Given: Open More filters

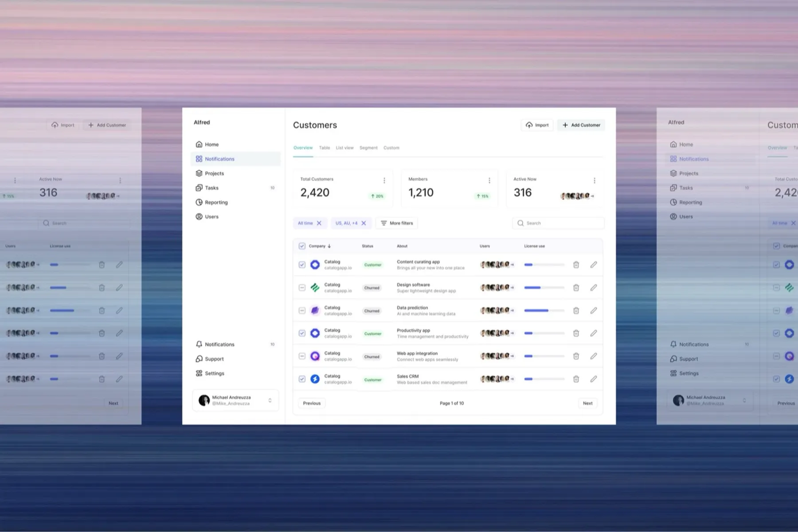Looking at the screenshot, I should point(396,223).
